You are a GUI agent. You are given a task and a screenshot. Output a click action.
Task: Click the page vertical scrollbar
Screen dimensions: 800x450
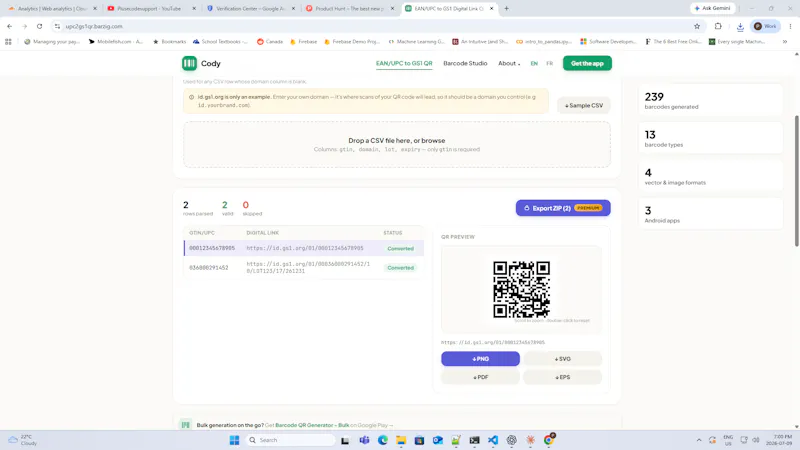coord(796,181)
